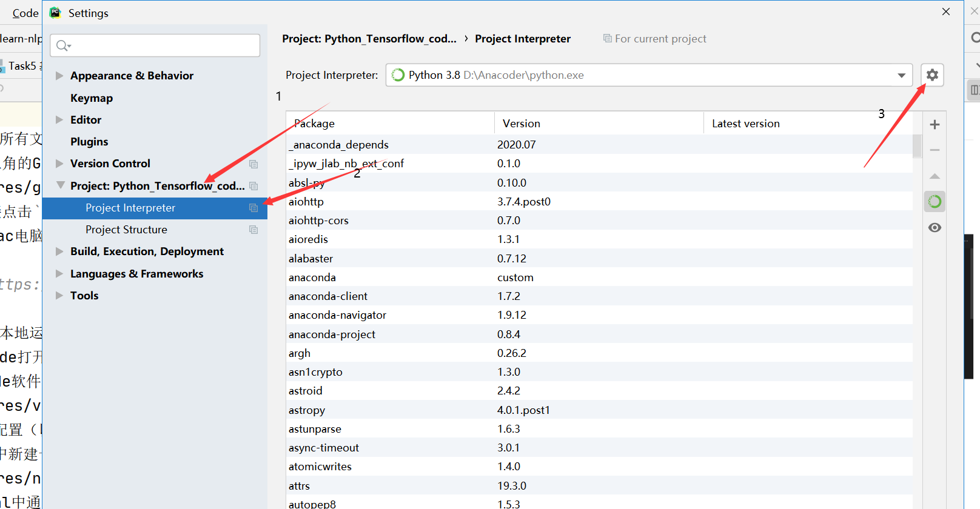The height and width of the screenshot is (509, 980).
Task: Select the anaconda-navigator package row
Action: (x=599, y=315)
